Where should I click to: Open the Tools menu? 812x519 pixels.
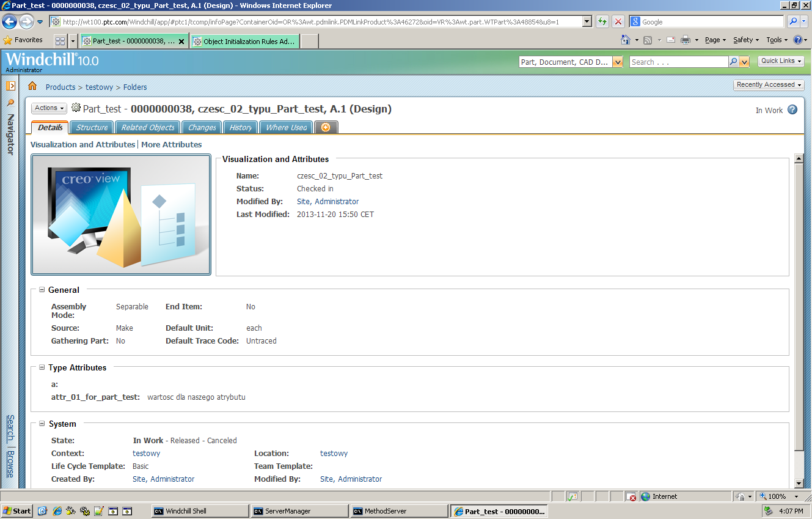pyautogui.click(x=777, y=40)
